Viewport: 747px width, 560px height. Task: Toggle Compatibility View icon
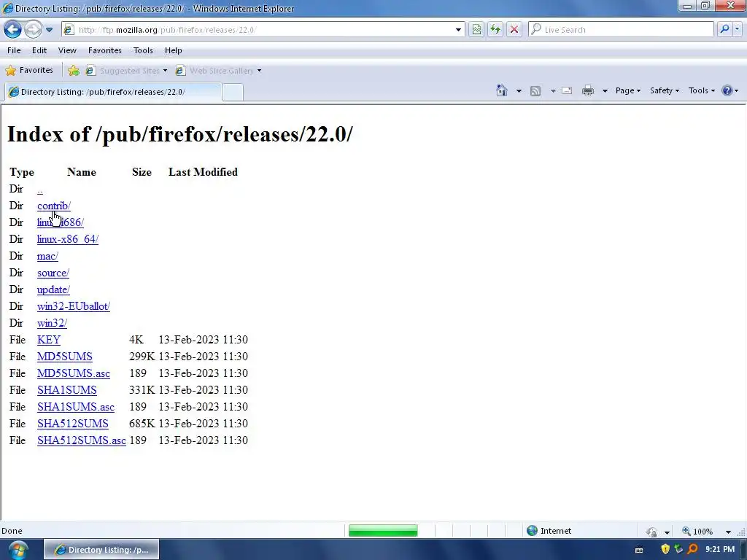coord(476,29)
